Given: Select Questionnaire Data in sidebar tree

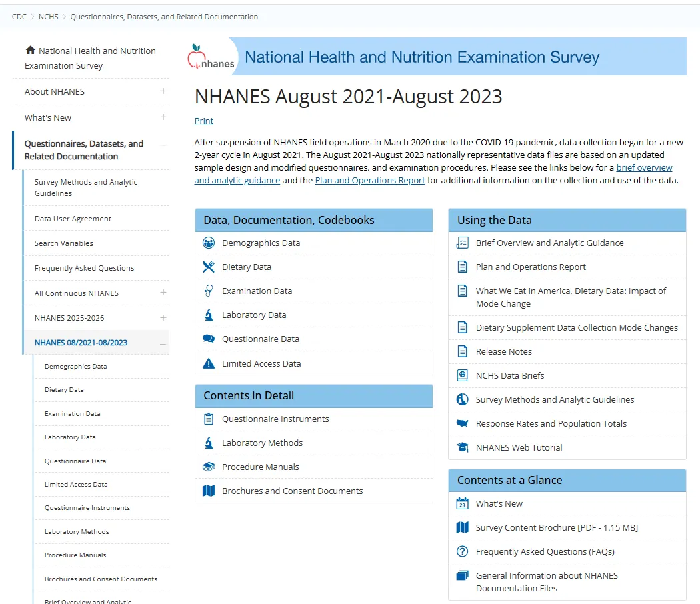Looking at the screenshot, I should click(x=75, y=461).
